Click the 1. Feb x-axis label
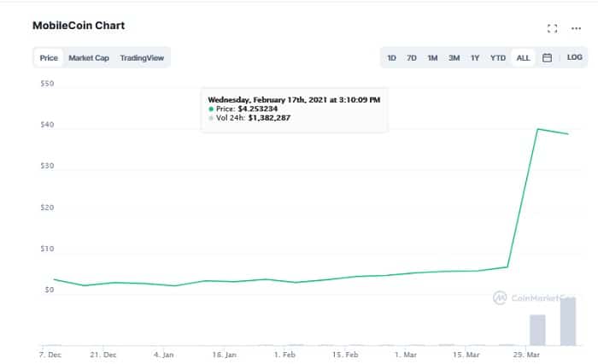Viewport: 598px width, 364px height. pos(284,355)
